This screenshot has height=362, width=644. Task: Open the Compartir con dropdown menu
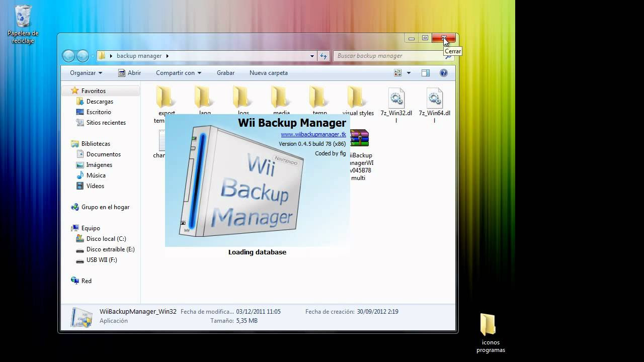[x=179, y=73]
